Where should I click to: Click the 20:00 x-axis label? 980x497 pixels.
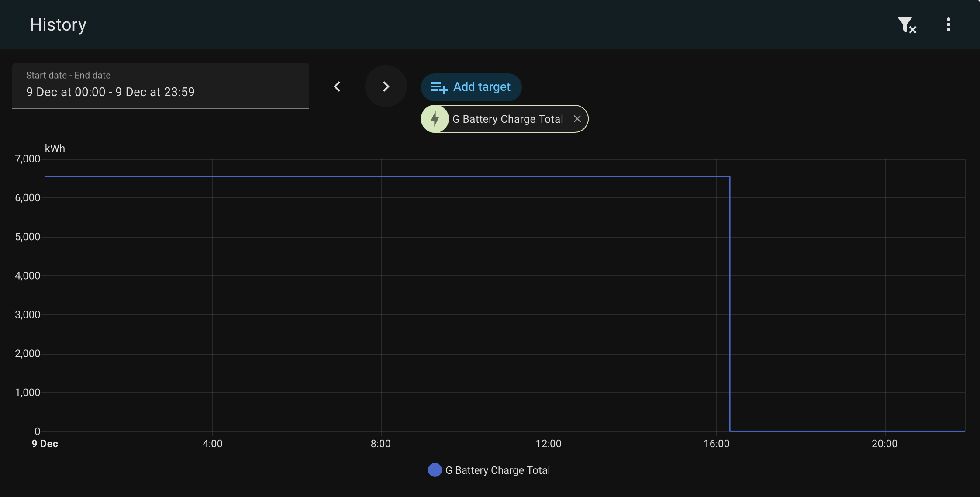(x=885, y=444)
